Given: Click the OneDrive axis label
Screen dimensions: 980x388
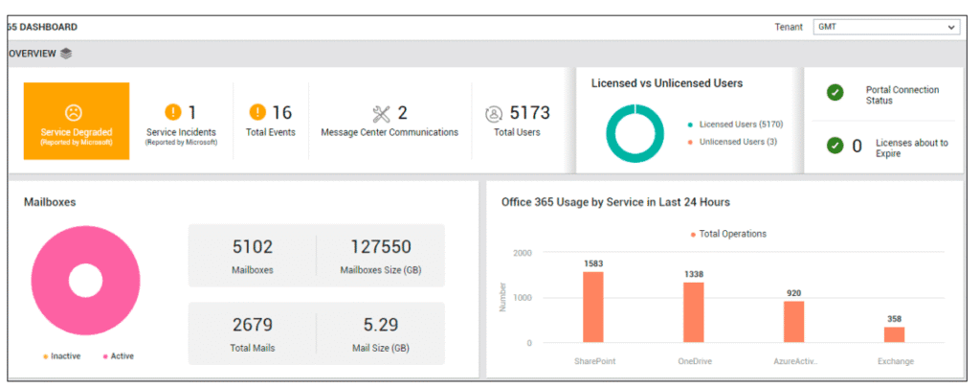Looking at the screenshot, I should coord(695,362).
